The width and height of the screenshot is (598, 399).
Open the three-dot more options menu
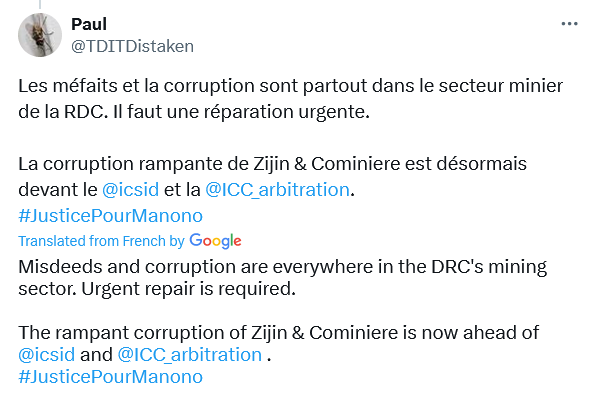[x=569, y=24]
